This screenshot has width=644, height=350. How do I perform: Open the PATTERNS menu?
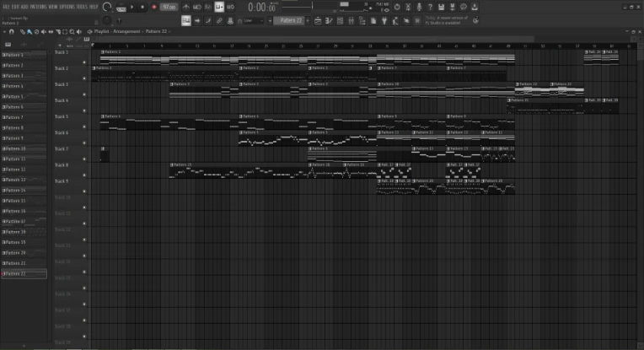[x=44, y=7]
